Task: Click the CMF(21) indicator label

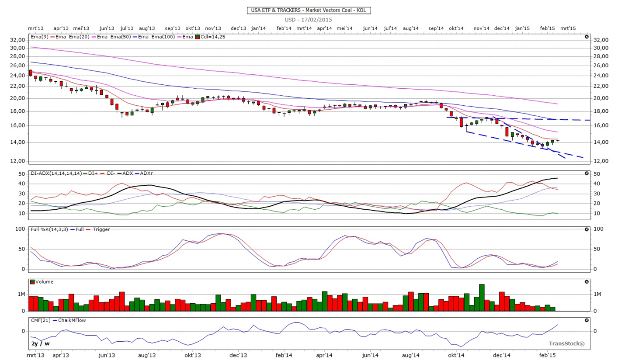Action: (41, 320)
